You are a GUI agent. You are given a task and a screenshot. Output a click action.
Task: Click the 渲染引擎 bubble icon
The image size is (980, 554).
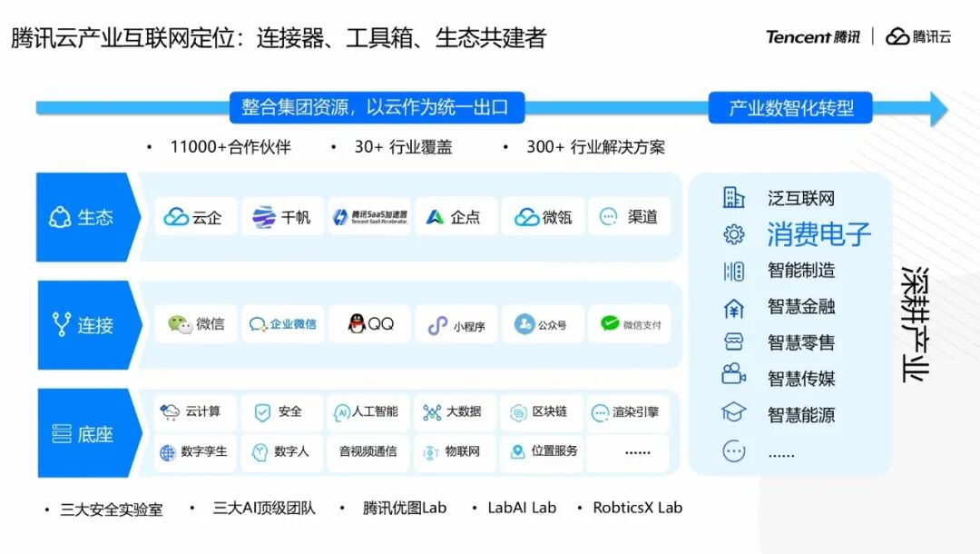[x=600, y=412]
